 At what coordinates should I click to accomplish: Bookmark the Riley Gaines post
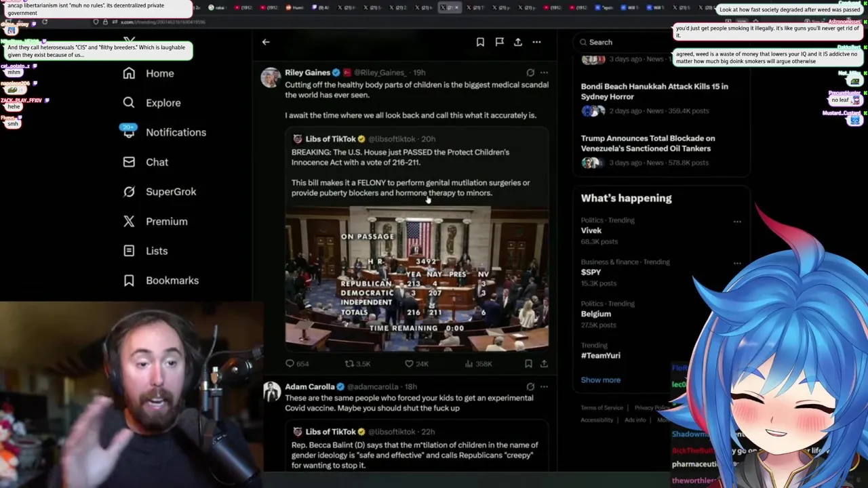coord(528,364)
